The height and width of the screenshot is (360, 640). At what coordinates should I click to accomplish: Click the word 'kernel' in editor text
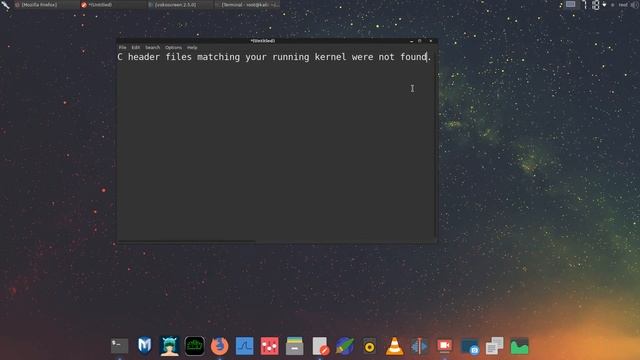pos(330,57)
